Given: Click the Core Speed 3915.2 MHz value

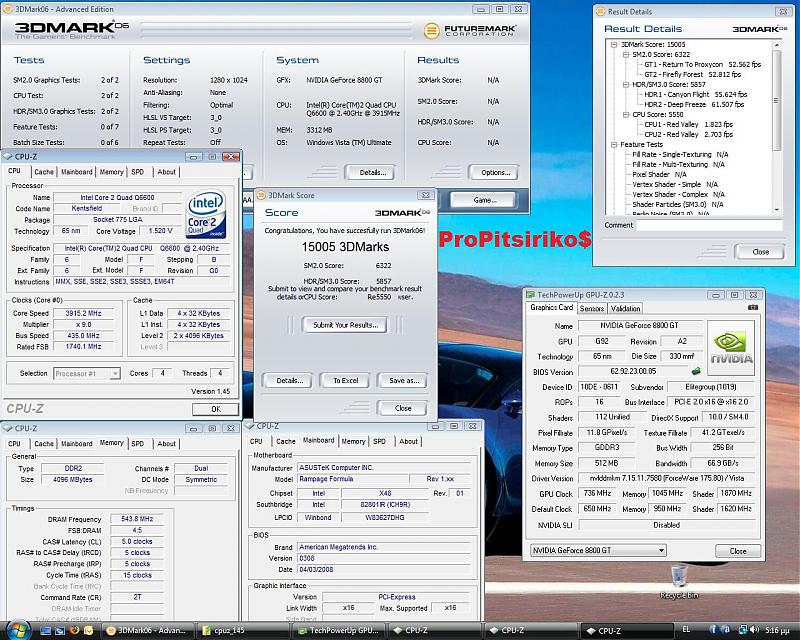Looking at the screenshot, I should [x=83, y=313].
